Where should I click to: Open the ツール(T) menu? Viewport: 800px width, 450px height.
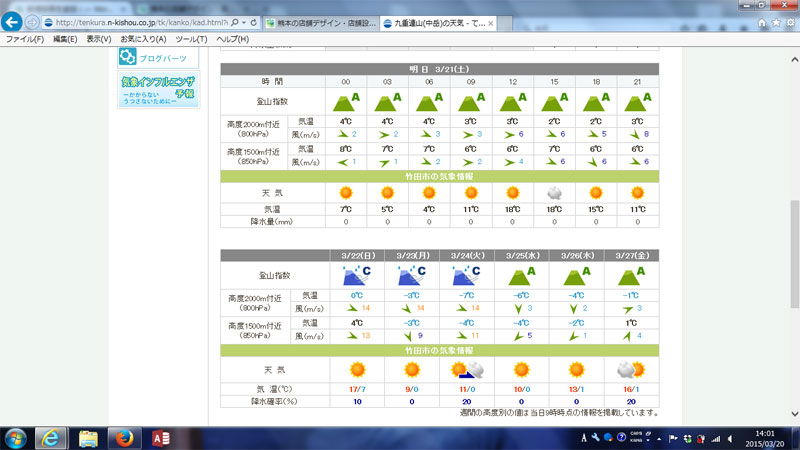coord(191,39)
